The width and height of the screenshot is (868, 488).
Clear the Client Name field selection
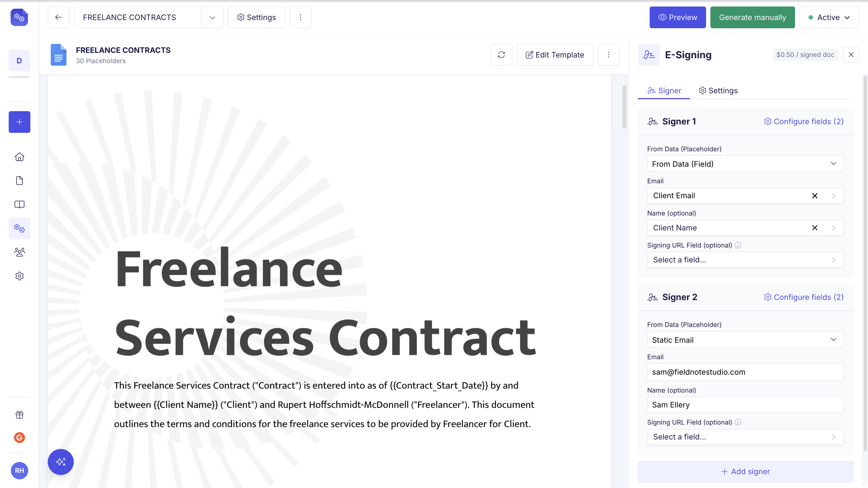[x=815, y=228]
